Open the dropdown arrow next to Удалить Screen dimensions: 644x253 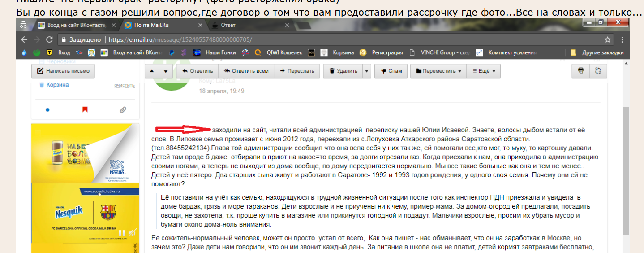coord(367,71)
